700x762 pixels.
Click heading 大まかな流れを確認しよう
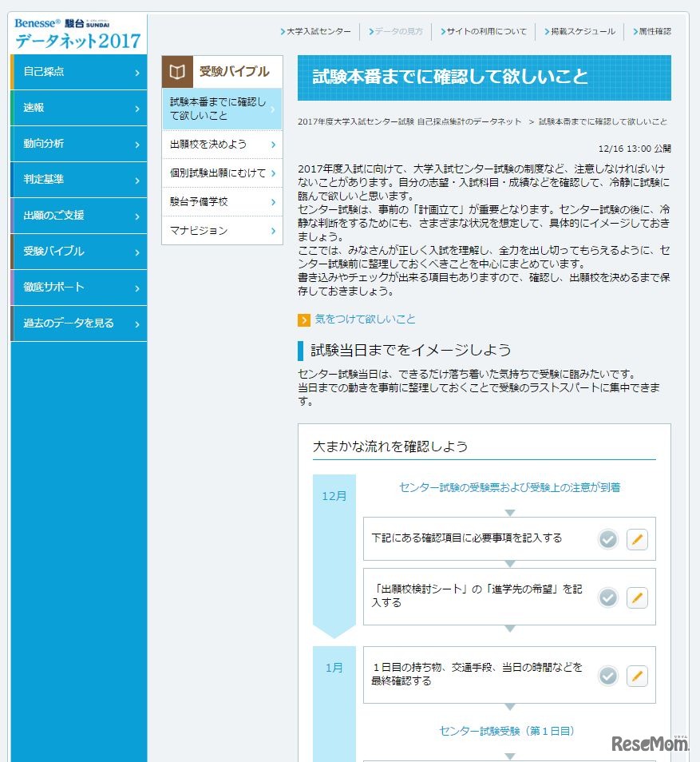pos(390,446)
